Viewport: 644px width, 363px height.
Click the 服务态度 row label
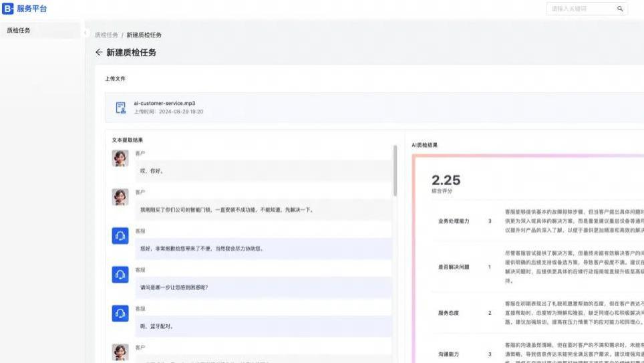point(448,314)
